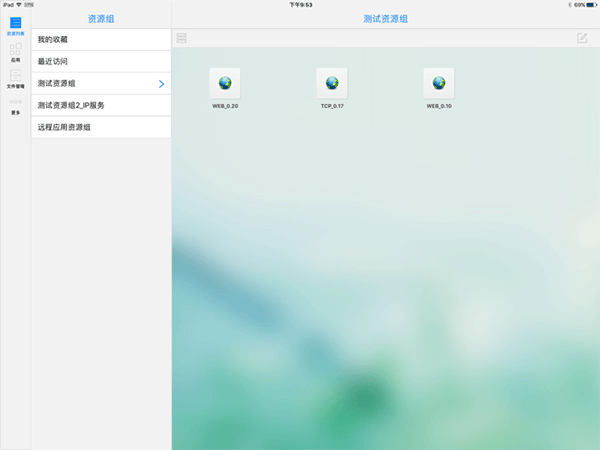This screenshot has height=450, width=600.
Task: Tap the battery indicator in status bar
Action: (x=592, y=5)
